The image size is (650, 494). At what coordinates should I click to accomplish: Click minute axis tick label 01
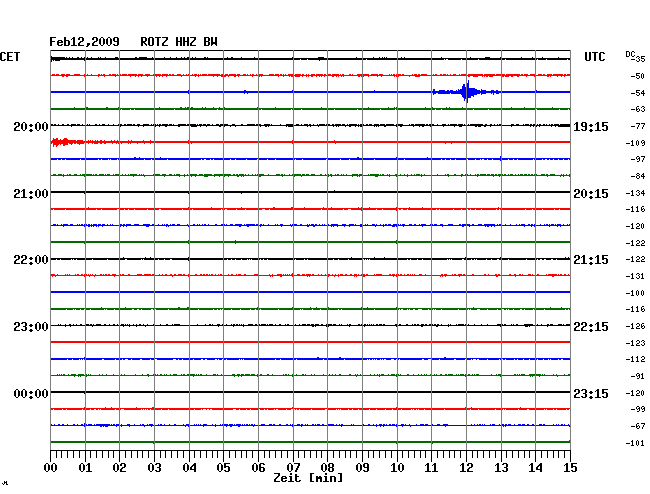click(x=85, y=468)
